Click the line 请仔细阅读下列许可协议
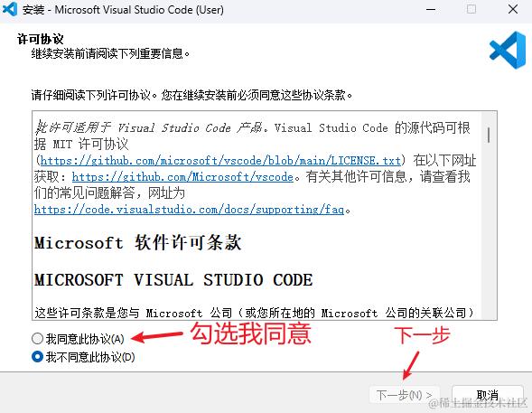532x413 pixels. click(192, 95)
